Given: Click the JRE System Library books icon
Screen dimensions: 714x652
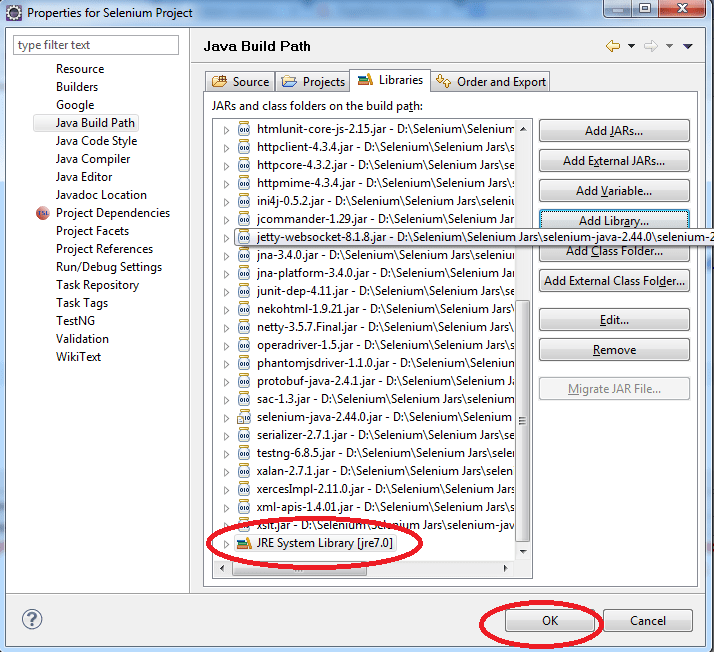Looking at the screenshot, I should 244,543.
